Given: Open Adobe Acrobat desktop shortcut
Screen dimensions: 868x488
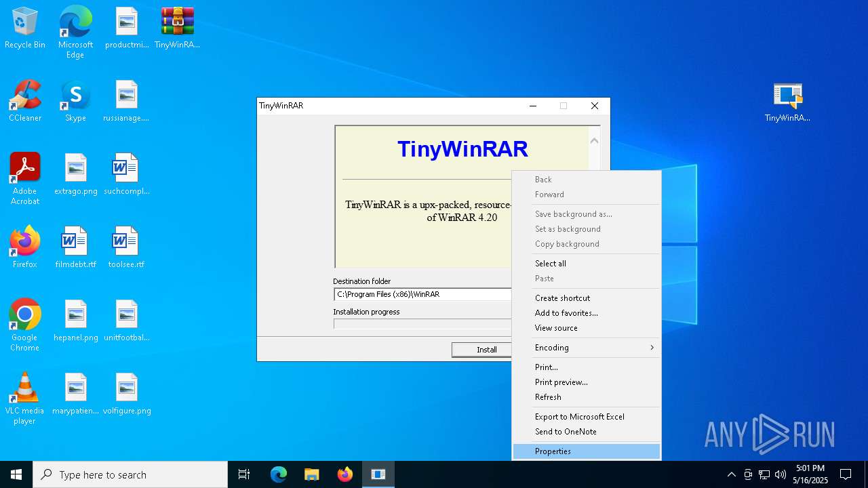Looking at the screenshot, I should click(x=25, y=179).
